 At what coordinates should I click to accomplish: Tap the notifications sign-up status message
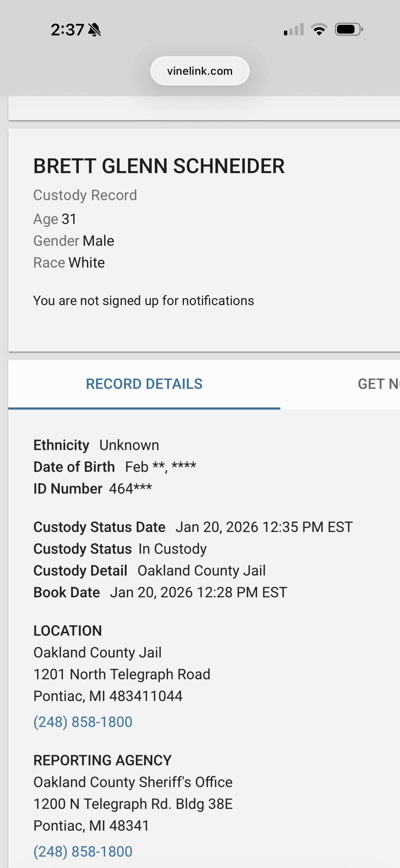point(143,301)
